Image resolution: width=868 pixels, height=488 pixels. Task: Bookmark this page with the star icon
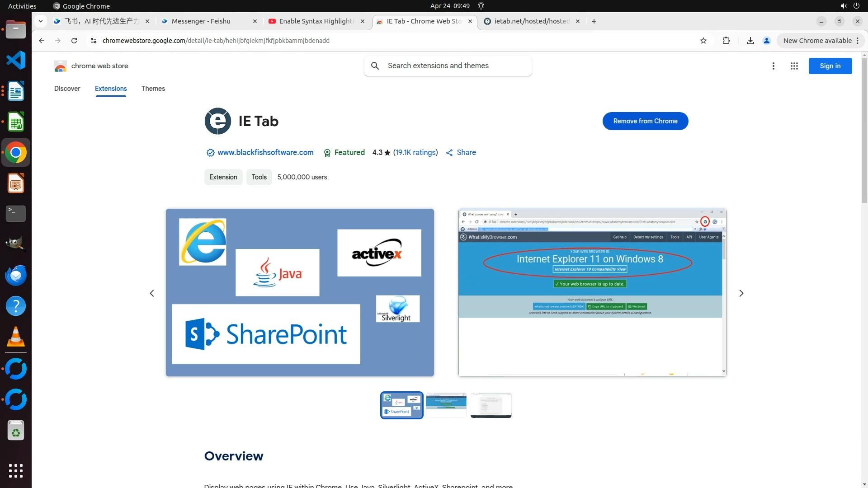[703, 41]
